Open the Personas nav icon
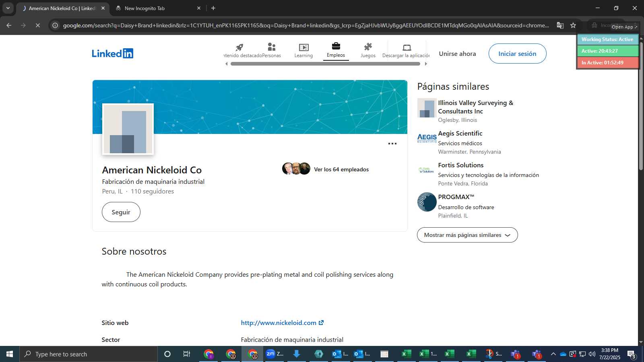The height and width of the screenshot is (362, 644). tap(272, 50)
